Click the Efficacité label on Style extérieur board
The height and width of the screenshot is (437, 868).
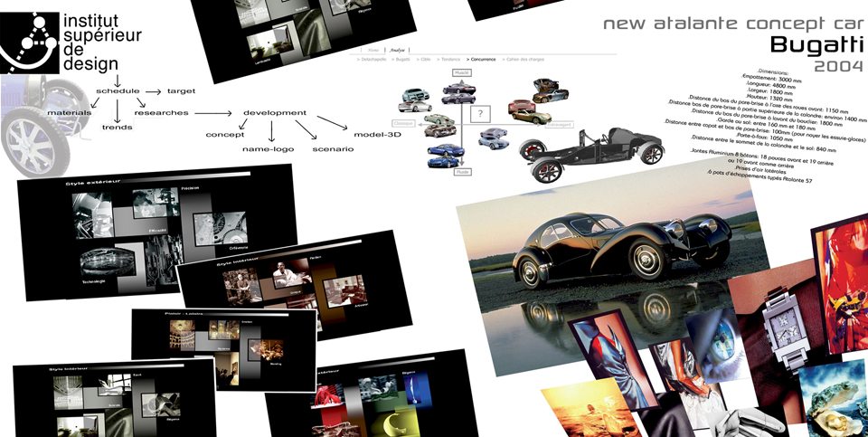click(x=156, y=229)
